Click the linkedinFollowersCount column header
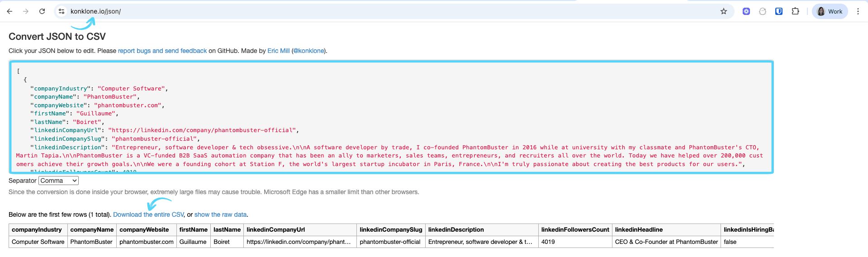 pyautogui.click(x=575, y=230)
